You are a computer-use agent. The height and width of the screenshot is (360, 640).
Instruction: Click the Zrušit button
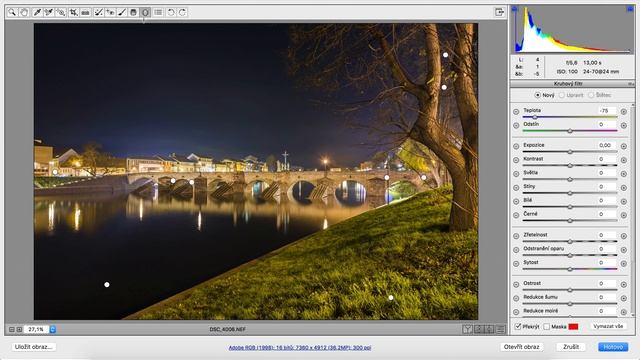click(x=571, y=347)
